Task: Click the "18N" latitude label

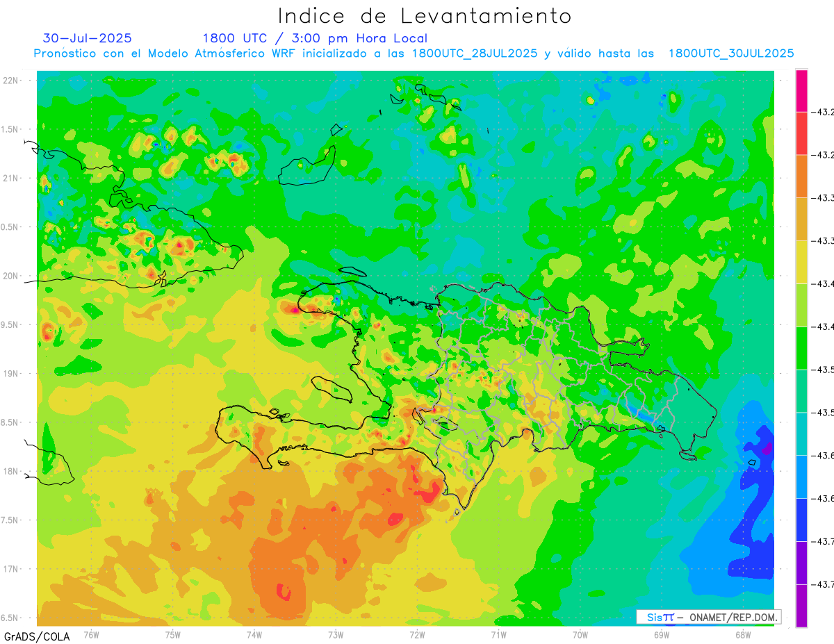Action: tap(10, 472)
